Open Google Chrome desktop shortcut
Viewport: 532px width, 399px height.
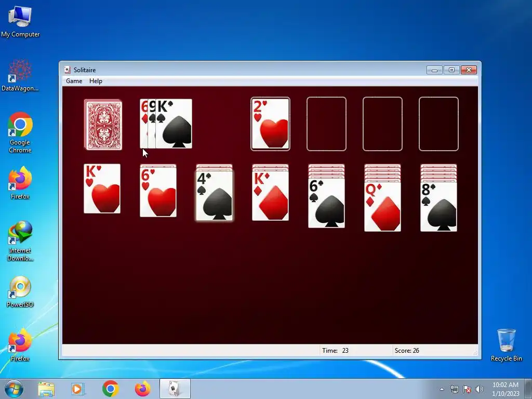point(20,132)
